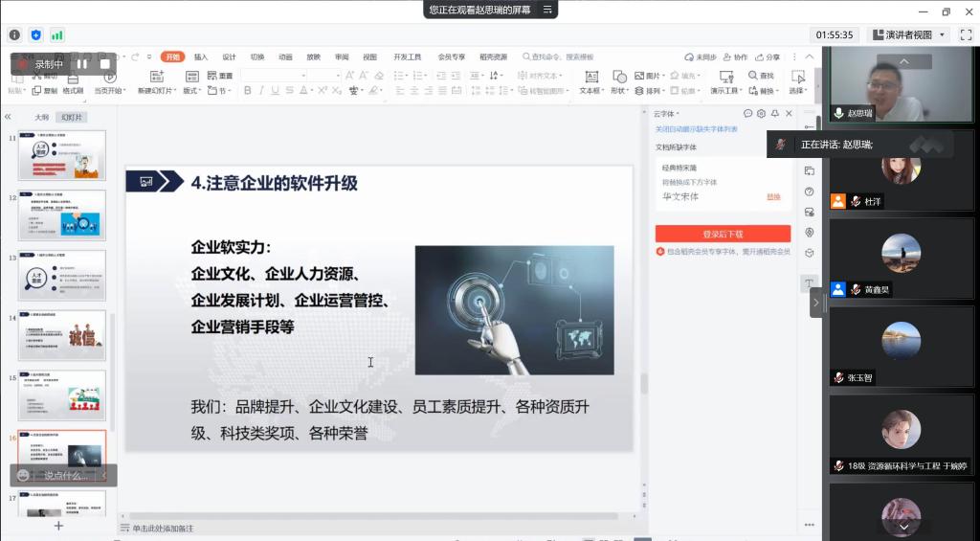
Task: Click the blue shield security icon
Action: pyautogui.click(x=36, y=34)
